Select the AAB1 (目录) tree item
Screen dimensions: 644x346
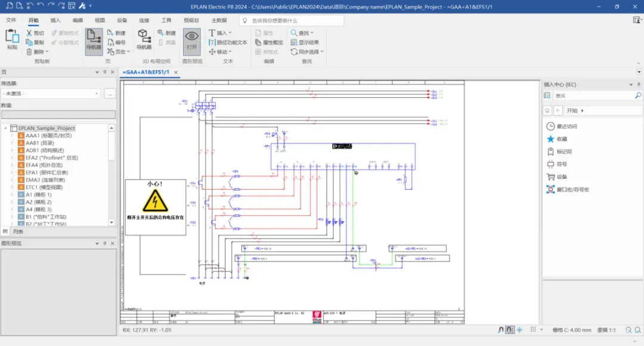point(39,143)
